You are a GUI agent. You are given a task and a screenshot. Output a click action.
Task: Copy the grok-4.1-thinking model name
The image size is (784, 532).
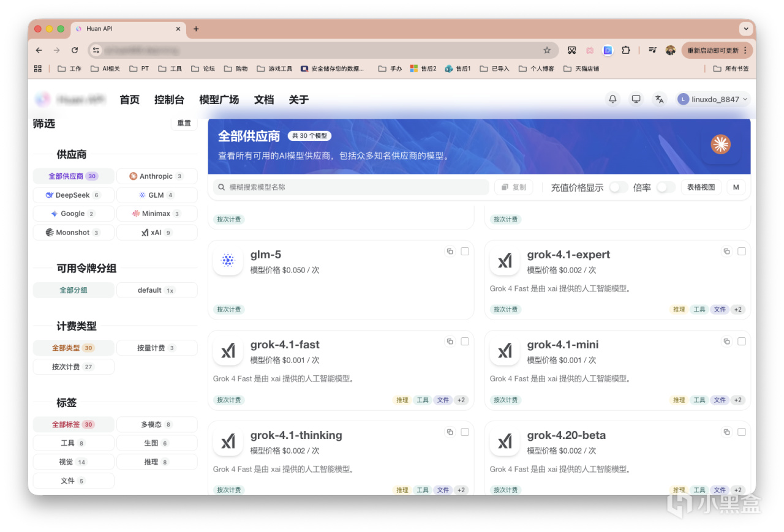tap(450, 432)
